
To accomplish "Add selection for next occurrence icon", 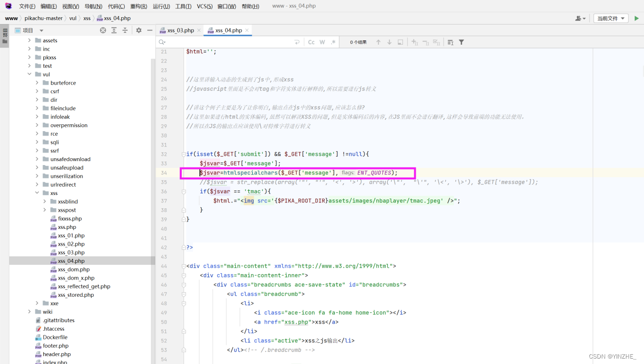I will tap(415, 42).
